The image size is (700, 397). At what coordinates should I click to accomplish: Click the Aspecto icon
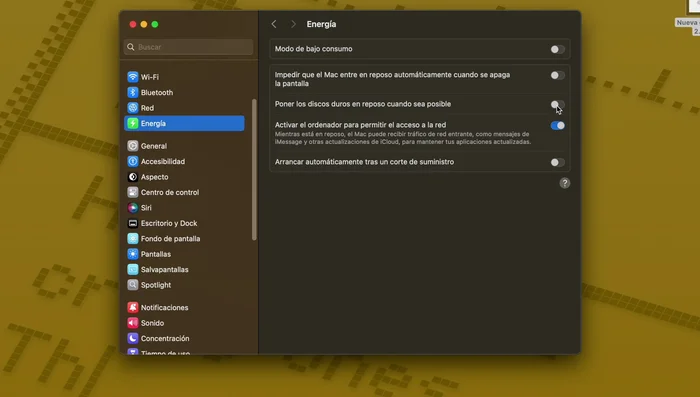tap(133, 177)
